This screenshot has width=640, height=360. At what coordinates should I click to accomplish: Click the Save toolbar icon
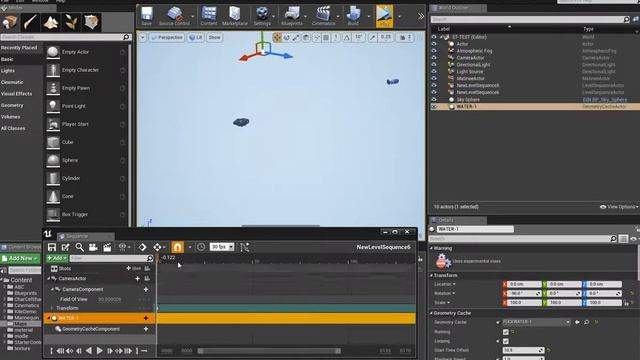point(147,16)
